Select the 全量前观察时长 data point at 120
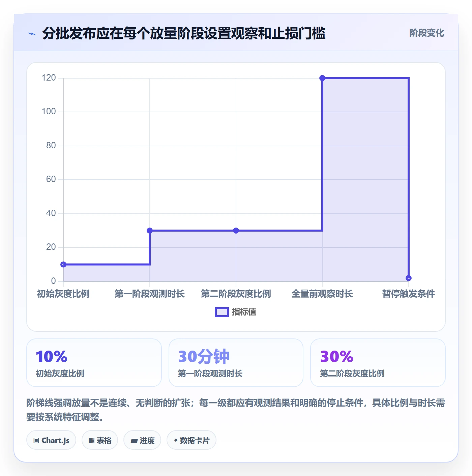Image resolution: width=472 pixels, height=476 pixels. (322, 78)
